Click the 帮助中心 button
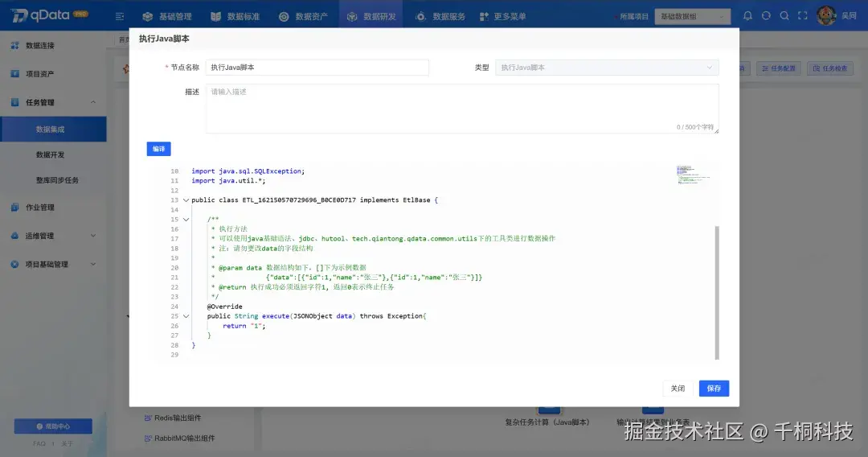868x457 pixels. click(53, 426)
